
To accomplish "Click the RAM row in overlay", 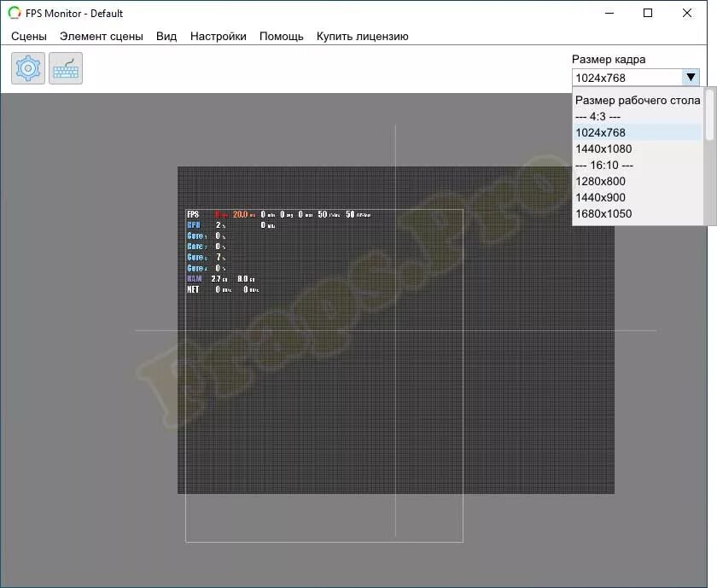I will (221, 278).
